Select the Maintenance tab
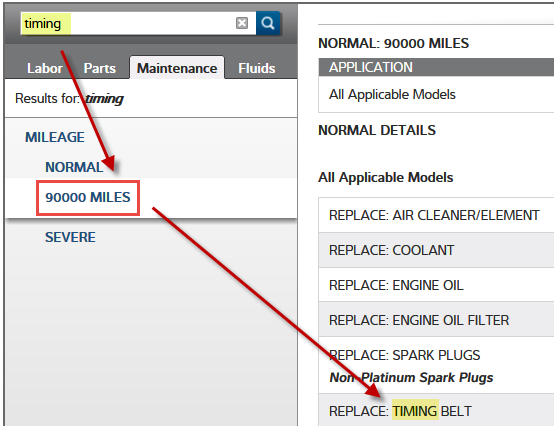The height and width of the screenshot is (426, 554). (177, 68)
